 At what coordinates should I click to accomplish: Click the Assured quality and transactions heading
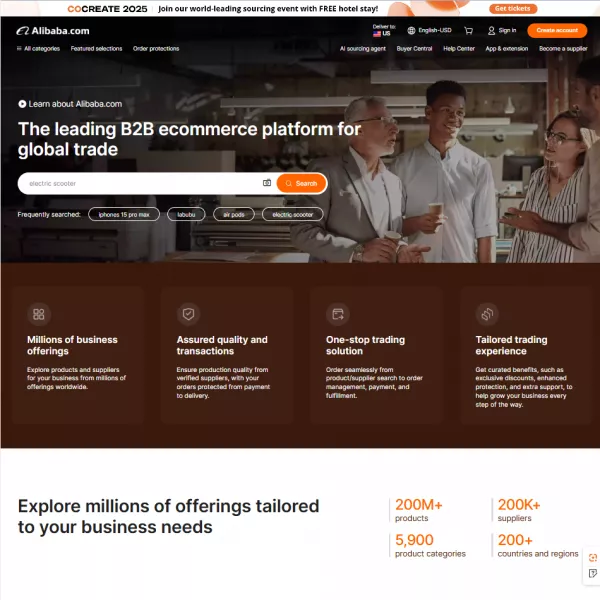pos(222,345)
